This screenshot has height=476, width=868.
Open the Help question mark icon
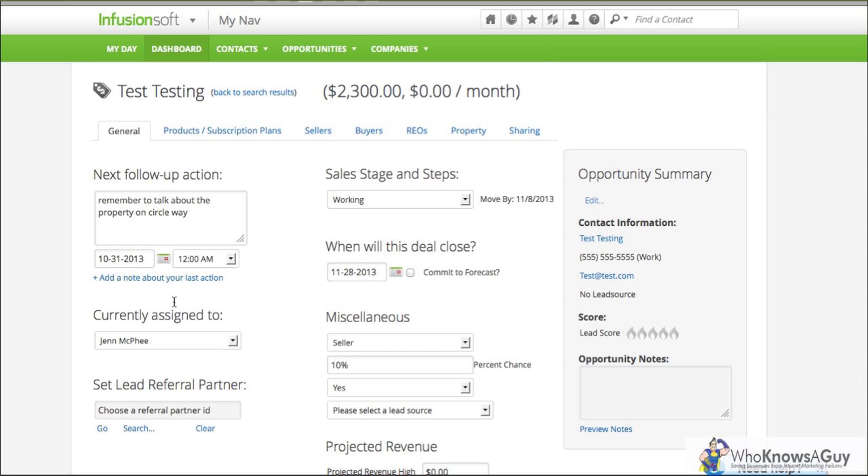594,20
